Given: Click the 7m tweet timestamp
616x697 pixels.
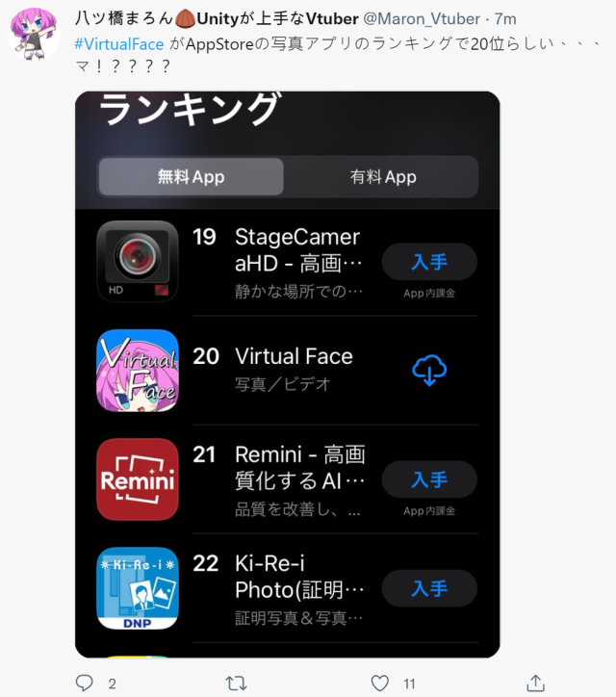Looking at the screenshot, I should [x=505, y=19].
